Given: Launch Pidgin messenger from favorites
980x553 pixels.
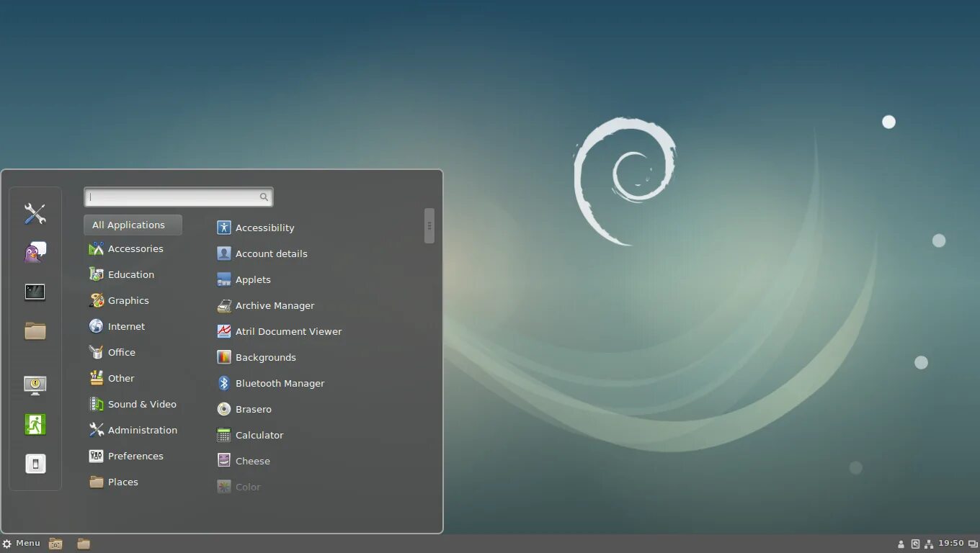Looking at the screenshot, I should (35, 252).
